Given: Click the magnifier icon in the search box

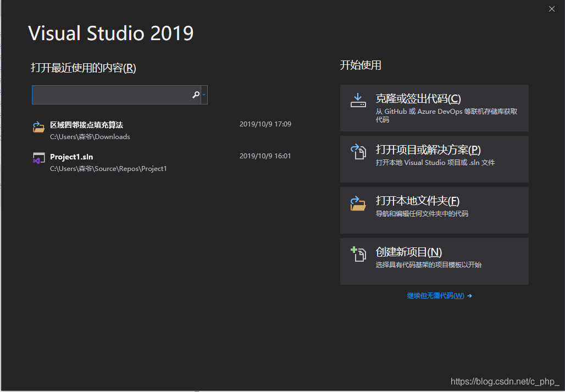Looking at the screenshot, I should click(x=196, y=95).
